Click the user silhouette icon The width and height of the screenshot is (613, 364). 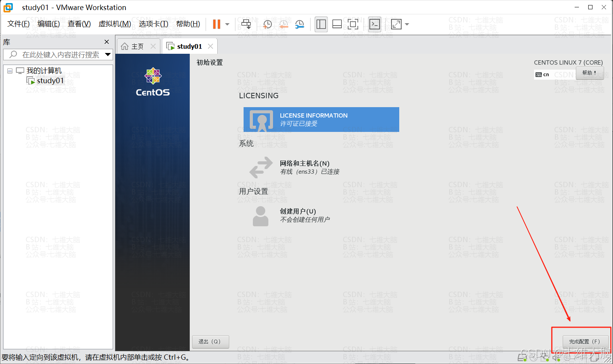point(261,216)
